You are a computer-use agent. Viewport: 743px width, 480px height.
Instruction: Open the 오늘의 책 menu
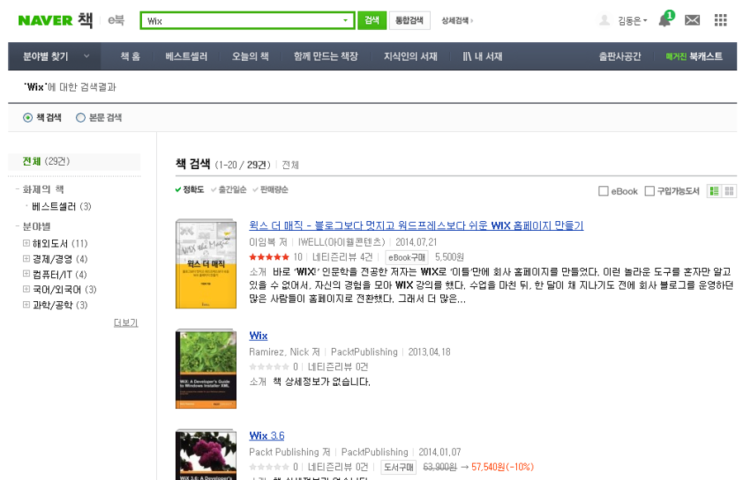click(250, 56)
